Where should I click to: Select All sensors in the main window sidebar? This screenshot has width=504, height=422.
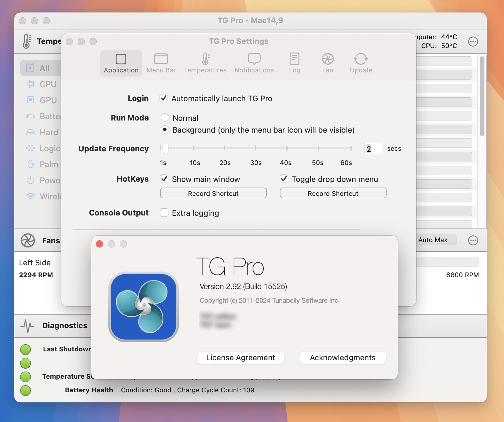click(x=41, y=68)
